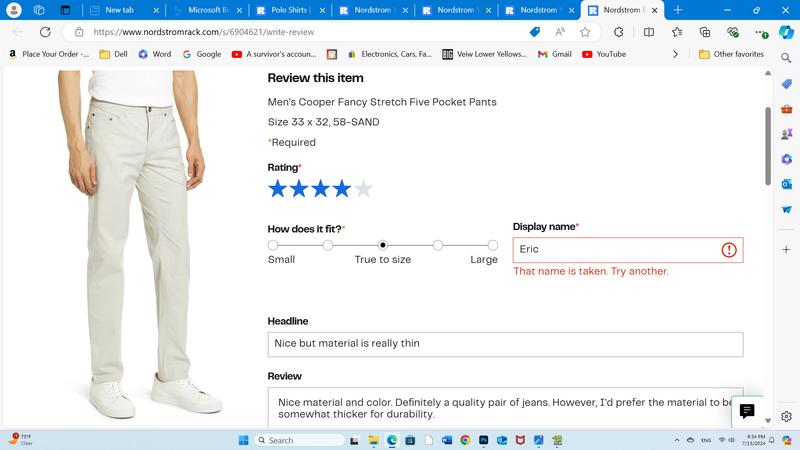Image resolution: width=800 pixels, height=450 pixels.
Task: Open the tab actions menu icon
Action: coord(65,10)
